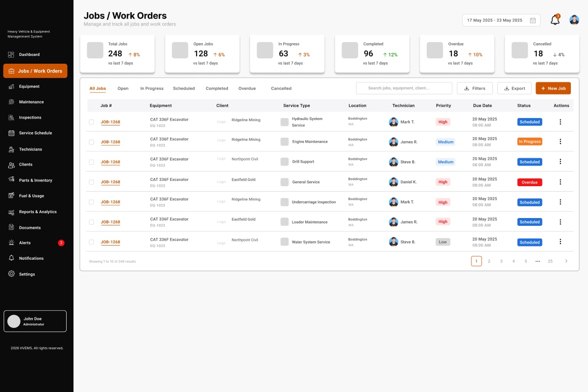Go to page 2 of results
The height and width of the screenshot is (392, 588).
(x=489, y=261)
